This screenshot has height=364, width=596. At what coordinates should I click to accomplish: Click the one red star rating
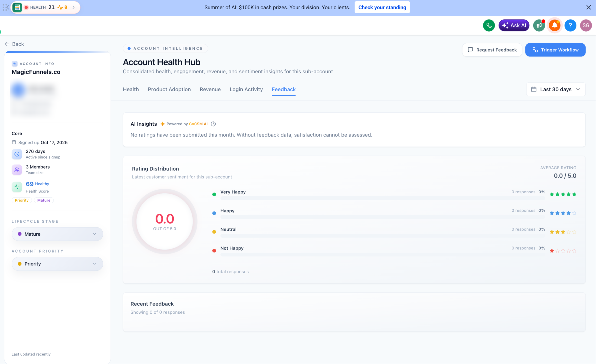point(563,251)
